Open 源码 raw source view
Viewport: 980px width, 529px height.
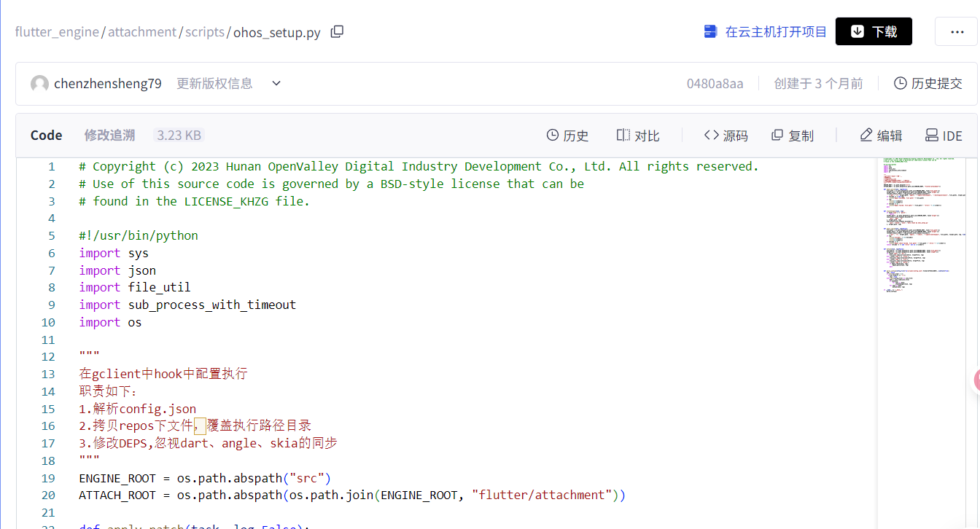[x=726, y=136]
